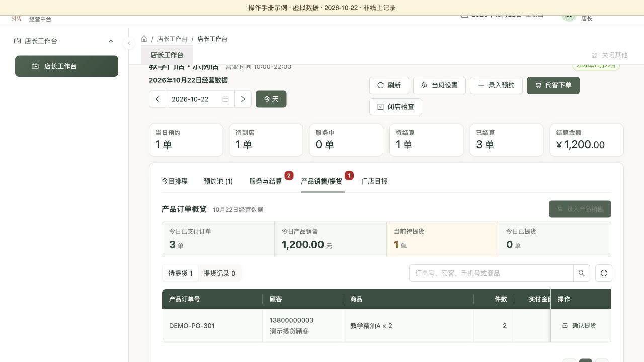Switch to the 今日排程 tab
Image resolution: width=644 pixels, height=362 pixels.
coord(175,181)
